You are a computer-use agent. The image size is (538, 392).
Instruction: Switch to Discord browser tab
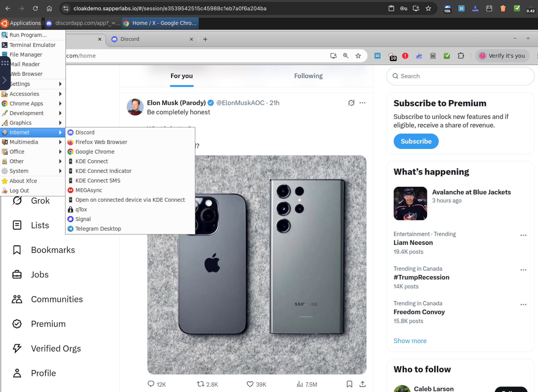(x=152, y=39)
